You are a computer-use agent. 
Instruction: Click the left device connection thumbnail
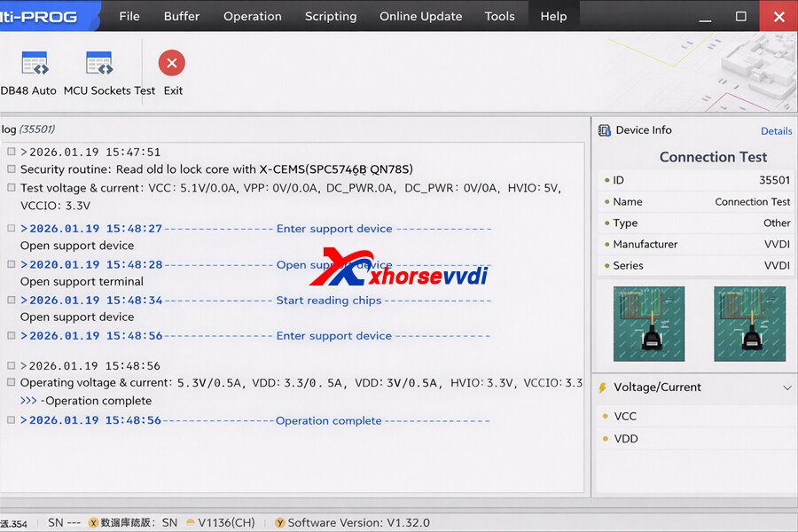point(648,323)
